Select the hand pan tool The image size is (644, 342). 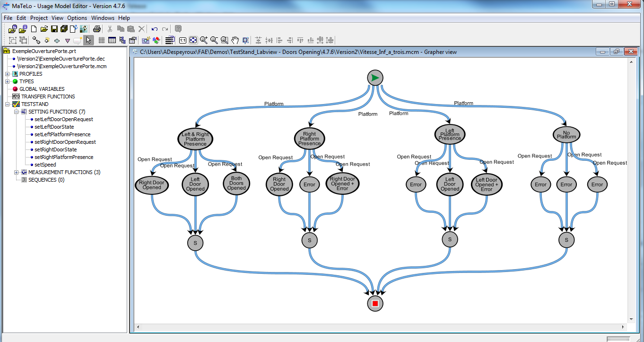(235, 40)
